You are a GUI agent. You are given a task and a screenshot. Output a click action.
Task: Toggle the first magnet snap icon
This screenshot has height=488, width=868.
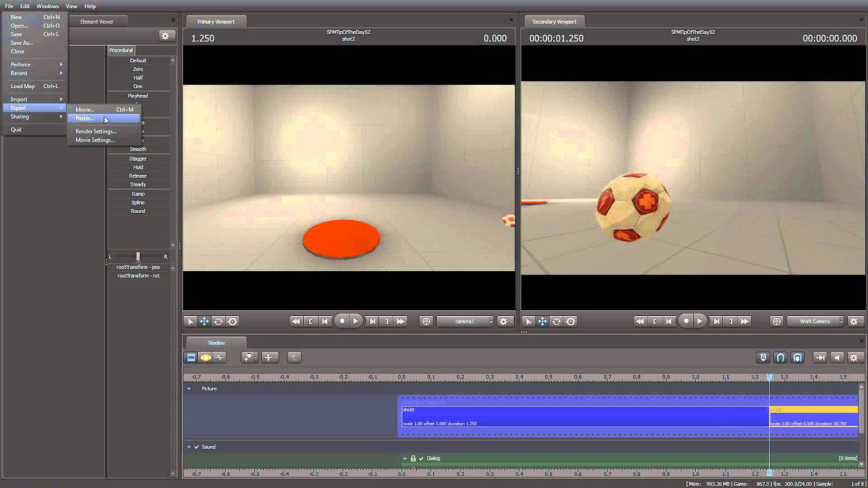[x=781, y=357]
